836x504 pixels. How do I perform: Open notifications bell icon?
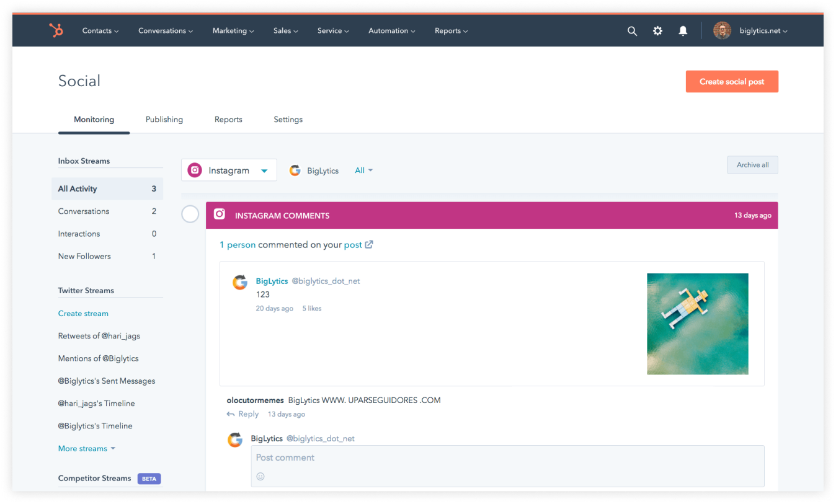[x=683, y=31]
